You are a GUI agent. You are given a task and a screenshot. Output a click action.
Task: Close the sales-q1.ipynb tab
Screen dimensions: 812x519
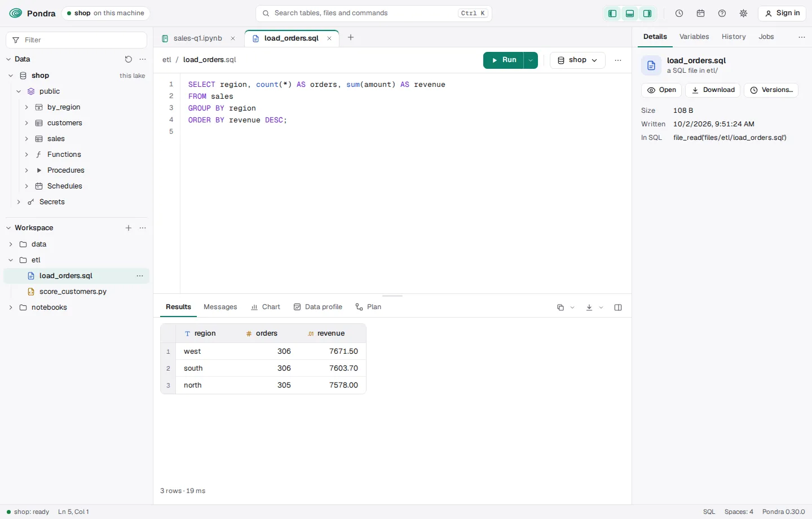[x=233, y=38]
